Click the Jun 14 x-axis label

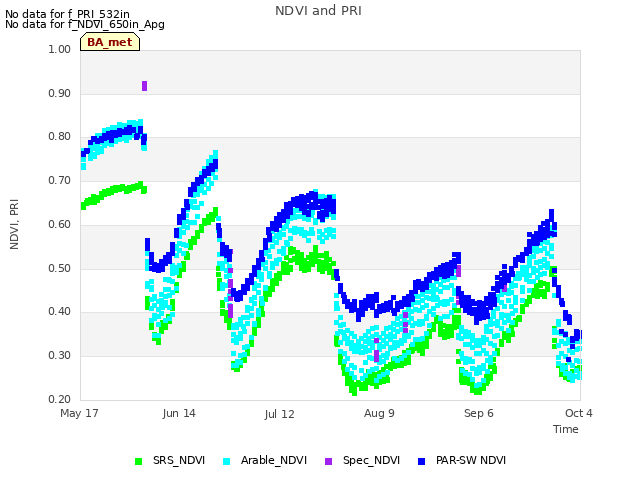(x=179, y=413)
